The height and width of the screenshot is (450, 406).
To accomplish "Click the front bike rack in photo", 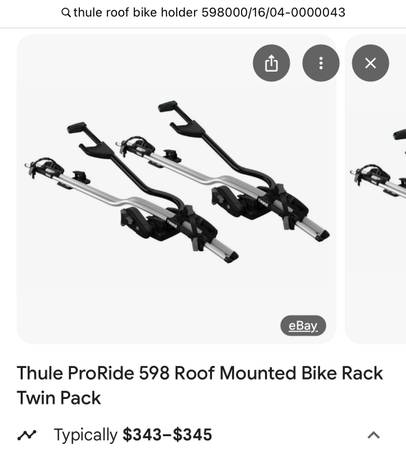I will point(132,193).
